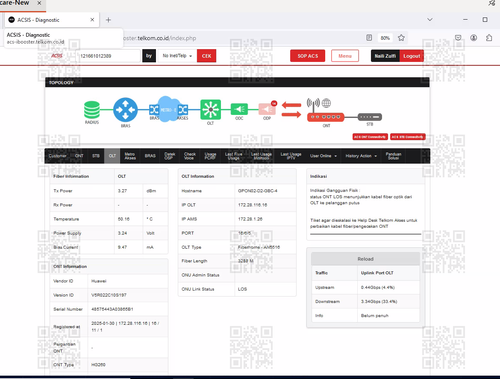Open the SOP ACS button

308,56
